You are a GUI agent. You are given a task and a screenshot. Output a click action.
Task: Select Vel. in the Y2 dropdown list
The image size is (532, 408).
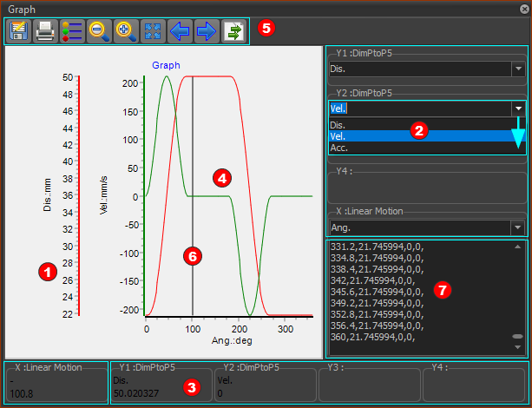427,136
